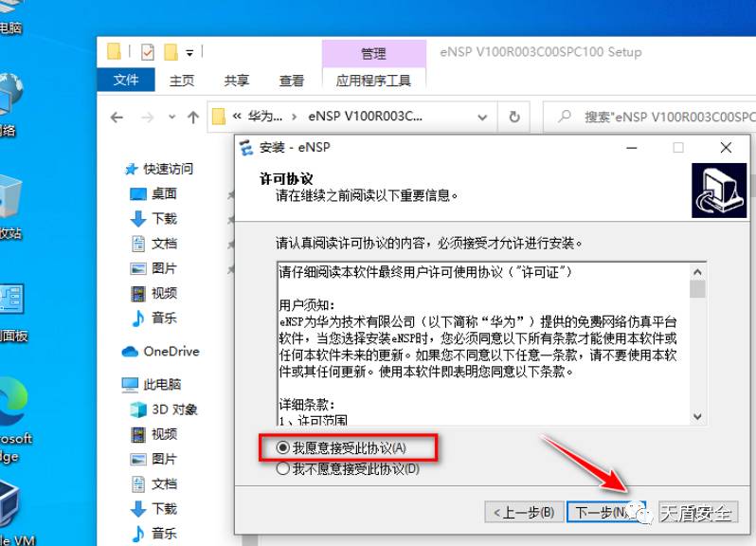Click installer computer graphic in header
The height and width of the screenshot is (546, 756).
719,191
